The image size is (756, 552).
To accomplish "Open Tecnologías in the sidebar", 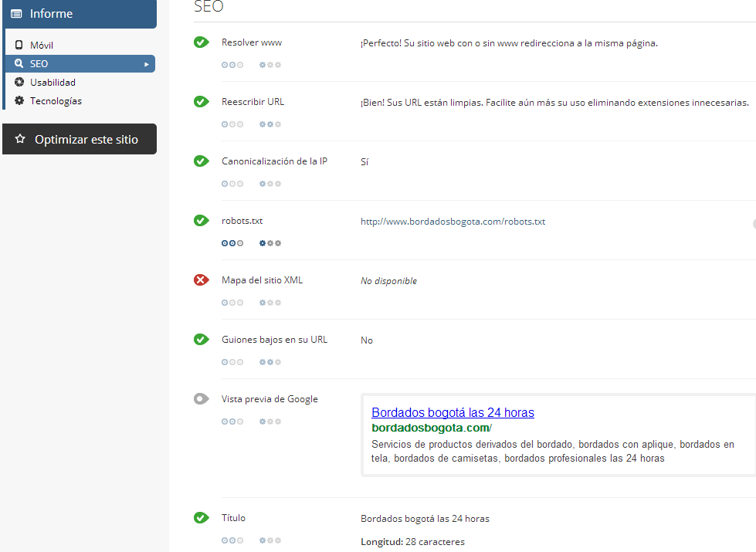I will (x=56, y=101).
